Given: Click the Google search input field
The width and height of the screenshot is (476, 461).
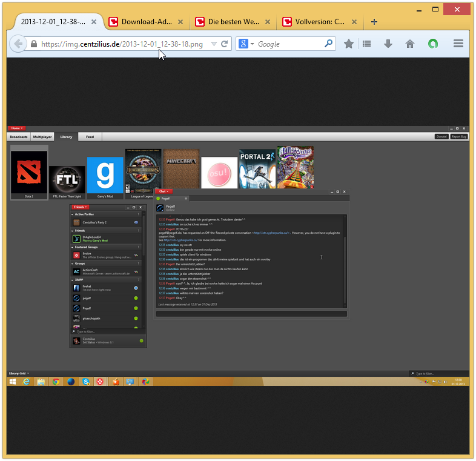Looking at the screenshot, I should (289, 44).
